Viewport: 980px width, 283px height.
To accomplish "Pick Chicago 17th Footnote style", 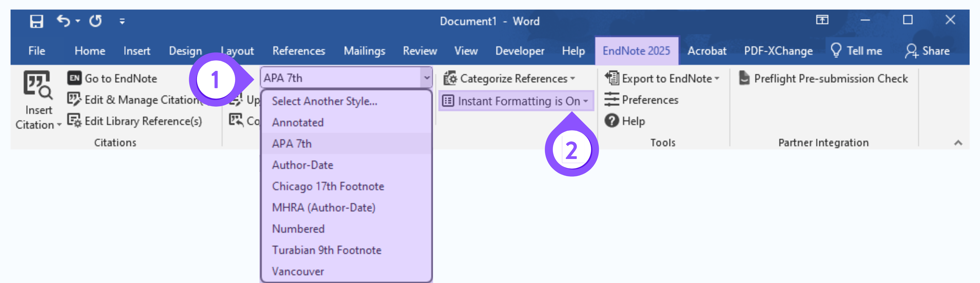I will [x=328, y=186].
